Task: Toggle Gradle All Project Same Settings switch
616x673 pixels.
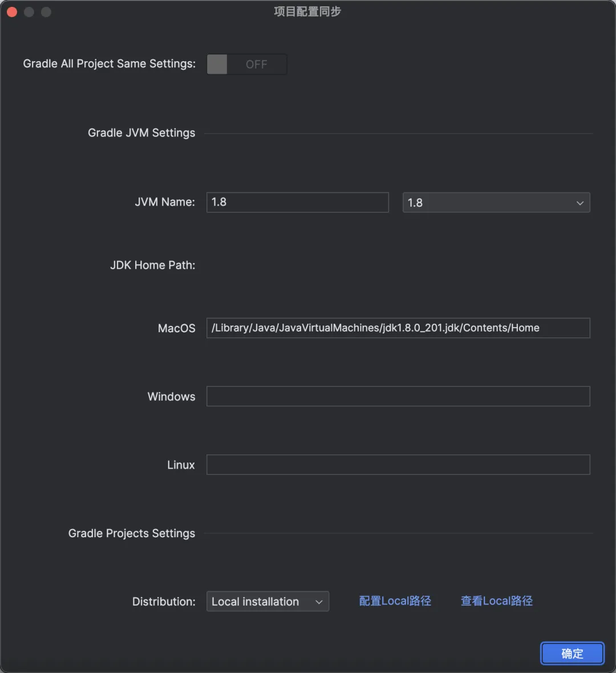Action: point(246,65)
